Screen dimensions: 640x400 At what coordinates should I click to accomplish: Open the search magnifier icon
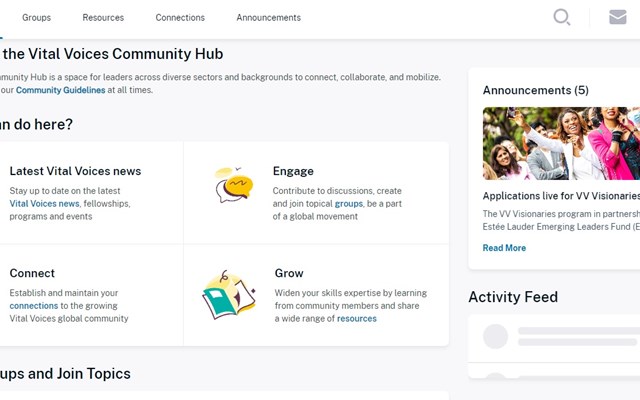(x=562, y=18)
